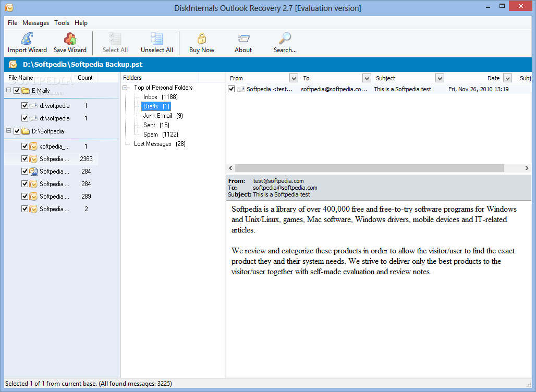
Task: Click the Outlook icon of the 2363 file
Action: click(33, 159)
